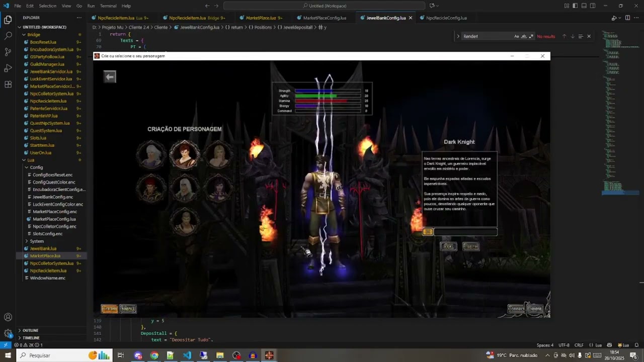Click the Create button in the game
The image size is (644, 362).
[x=109, y=309]
